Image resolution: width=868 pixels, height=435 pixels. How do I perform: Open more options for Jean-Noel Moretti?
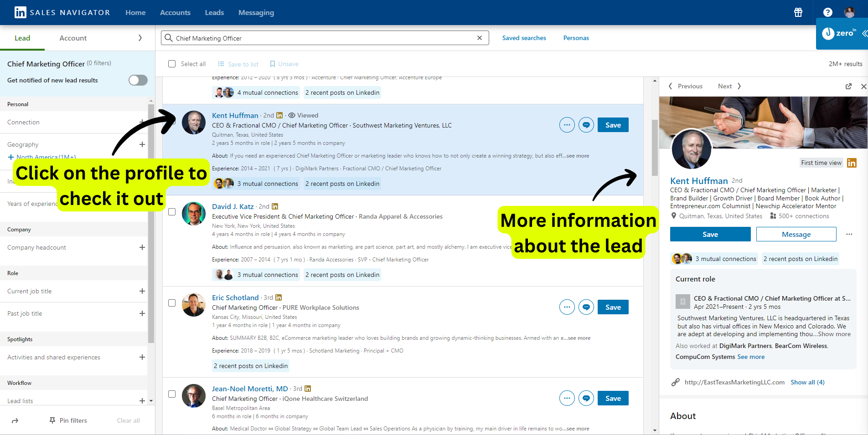(567, 398)
